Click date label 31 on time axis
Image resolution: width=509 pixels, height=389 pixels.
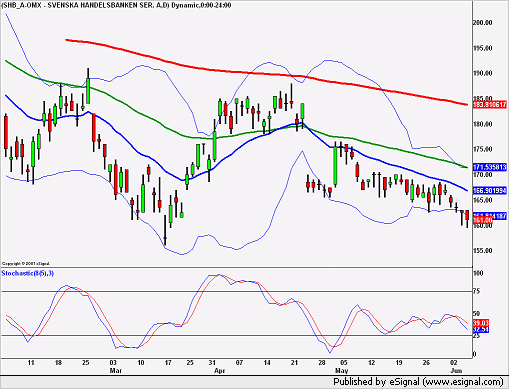(212, 363)
